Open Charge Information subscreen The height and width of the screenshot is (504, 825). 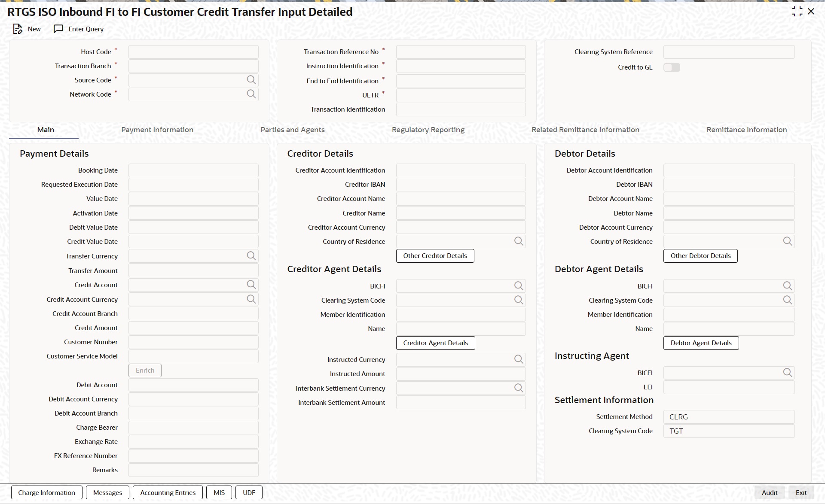click(x=46, y=492)
